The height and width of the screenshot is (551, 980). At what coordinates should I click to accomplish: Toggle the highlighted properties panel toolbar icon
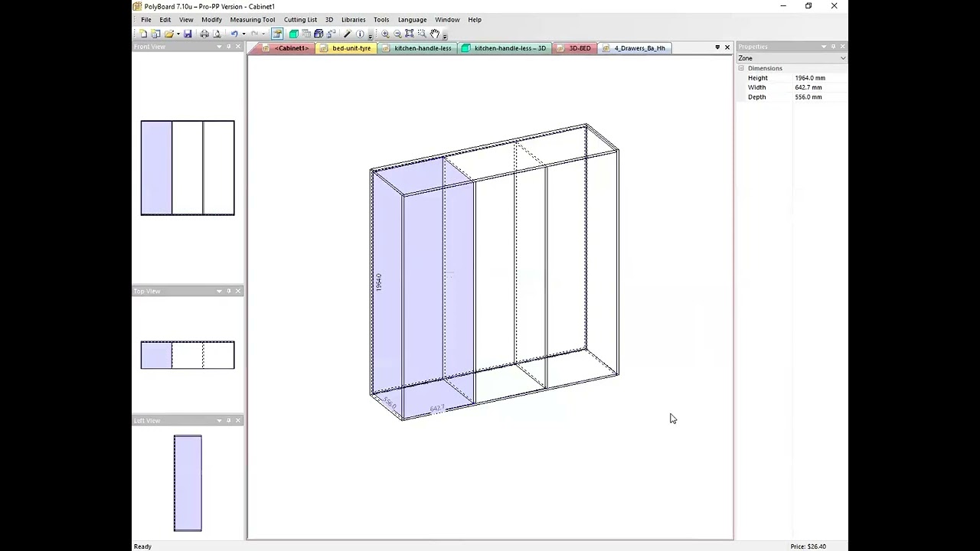[277, 34]
